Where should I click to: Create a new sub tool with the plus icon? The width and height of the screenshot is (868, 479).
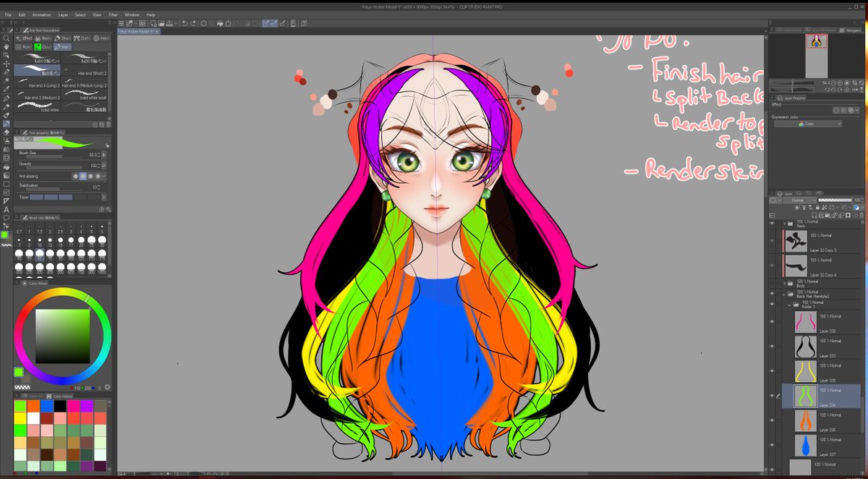point(95,124)
